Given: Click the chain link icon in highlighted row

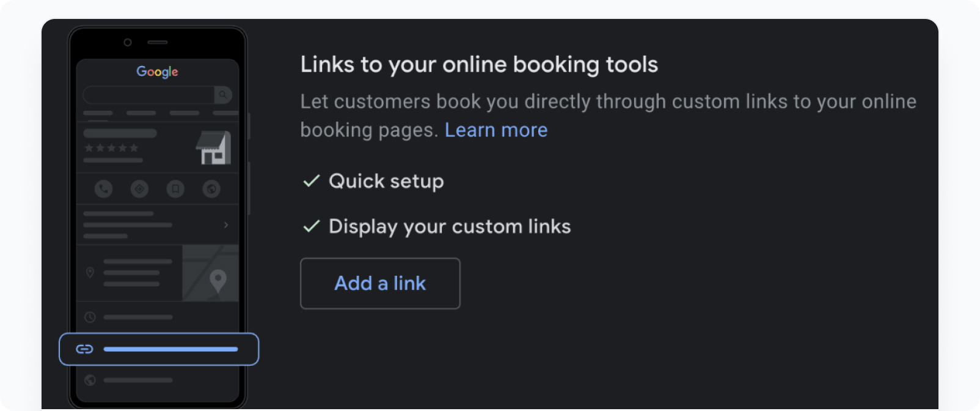Looking at the screenshot, I should coord(84,349).
